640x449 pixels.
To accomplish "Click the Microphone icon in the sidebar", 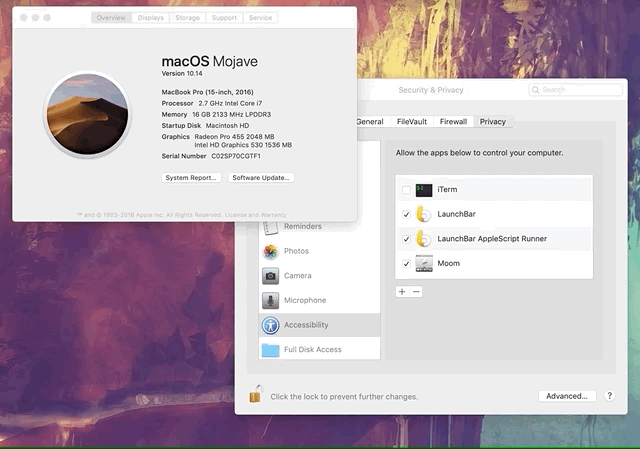I will click(270, 300).
